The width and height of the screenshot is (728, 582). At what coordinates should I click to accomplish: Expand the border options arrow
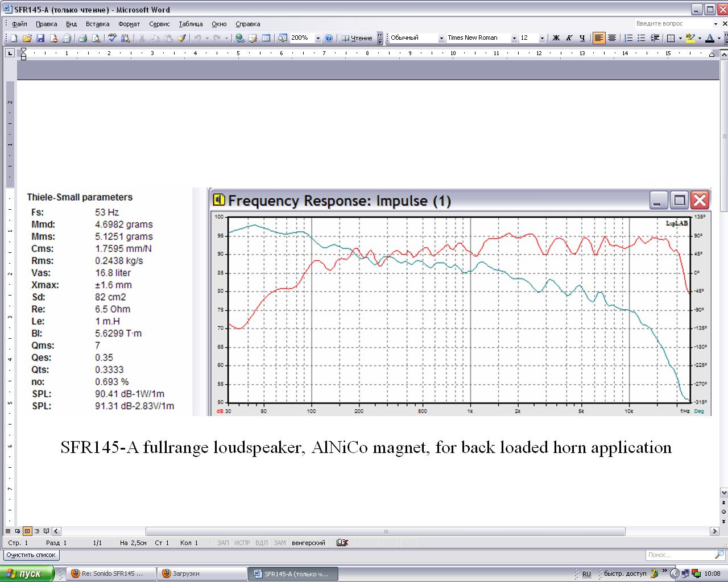(680, 38)
